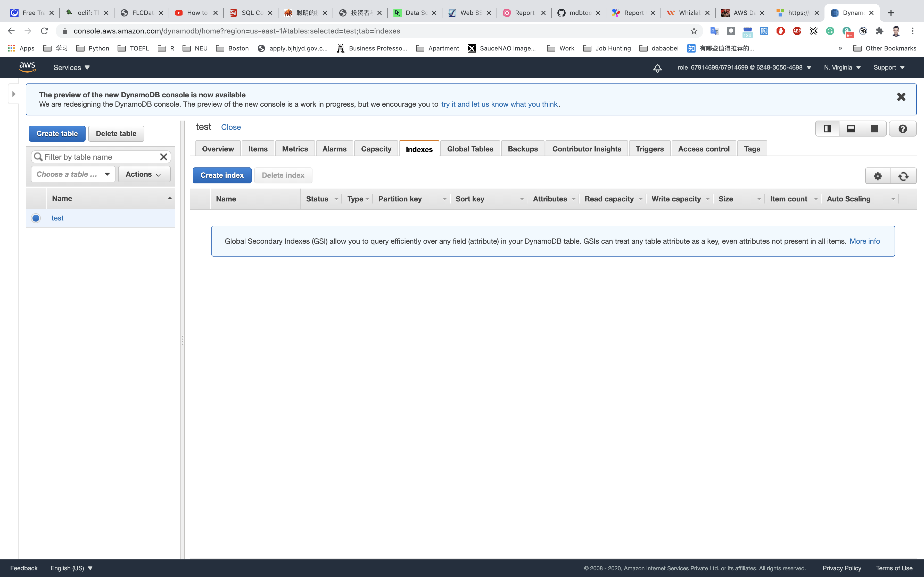Screen dimensions: 924x577
Task: Open AWS notifications bell
Action: click(657, 68)
